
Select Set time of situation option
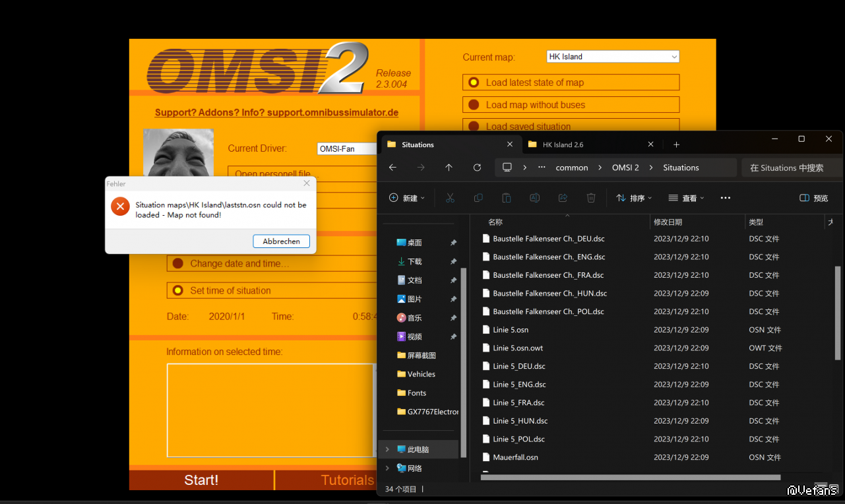click(177, 290)
